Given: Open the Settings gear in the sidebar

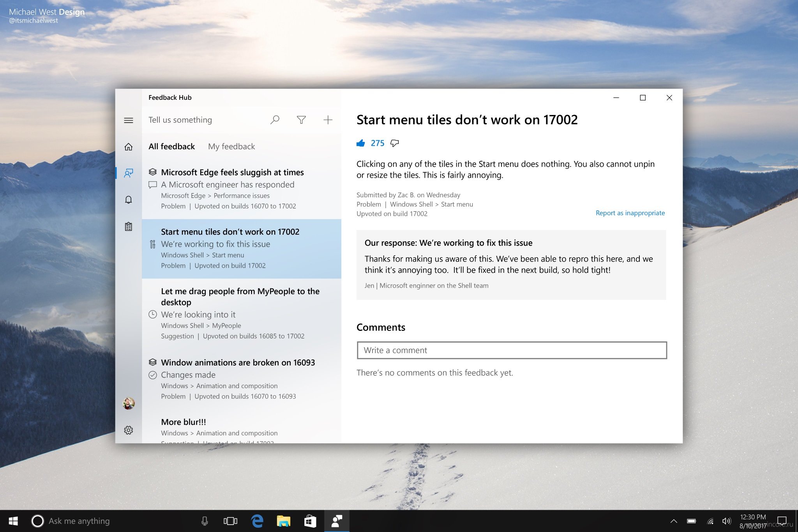Looking at the screenshot, I should click(x=129, y=430).
